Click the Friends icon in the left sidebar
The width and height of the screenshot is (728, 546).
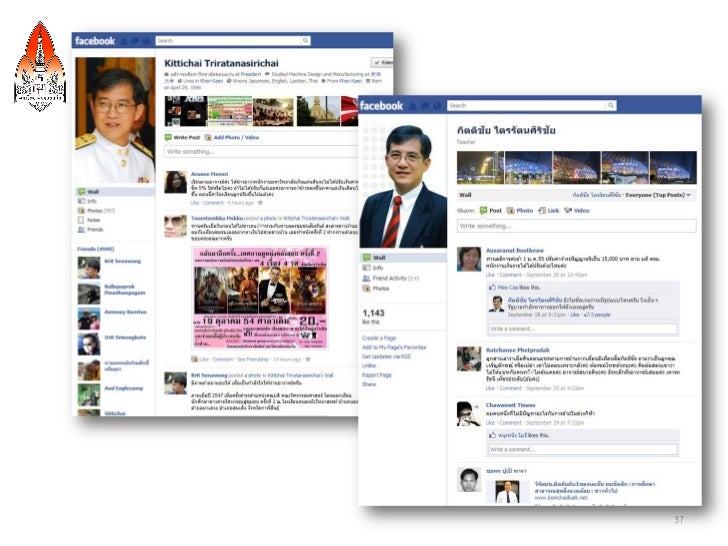(x=81, y=229)
